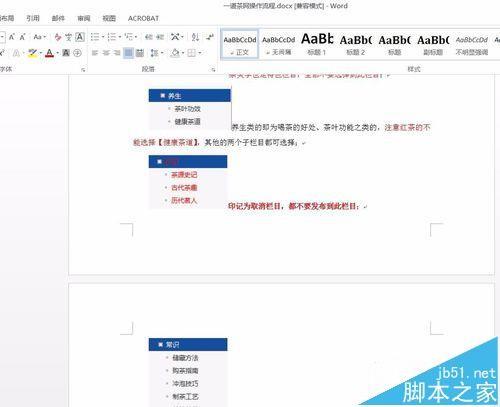Open the font color dropdown arrow

(57, 53)
